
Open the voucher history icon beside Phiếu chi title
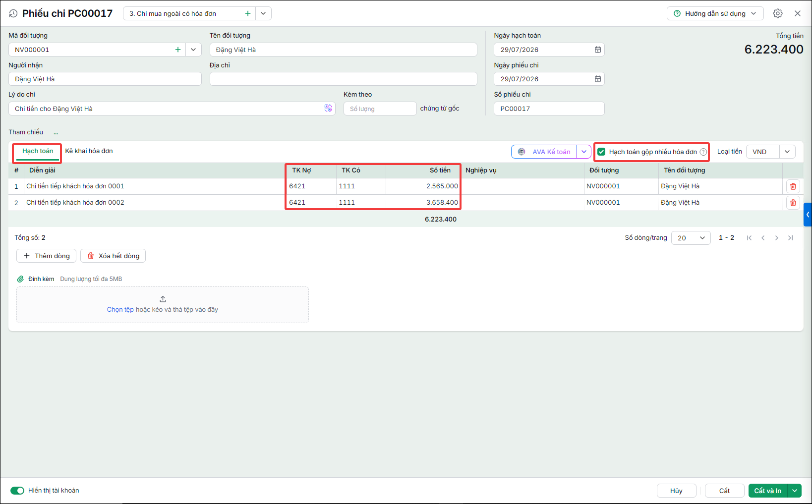click(x=13, y=14)
